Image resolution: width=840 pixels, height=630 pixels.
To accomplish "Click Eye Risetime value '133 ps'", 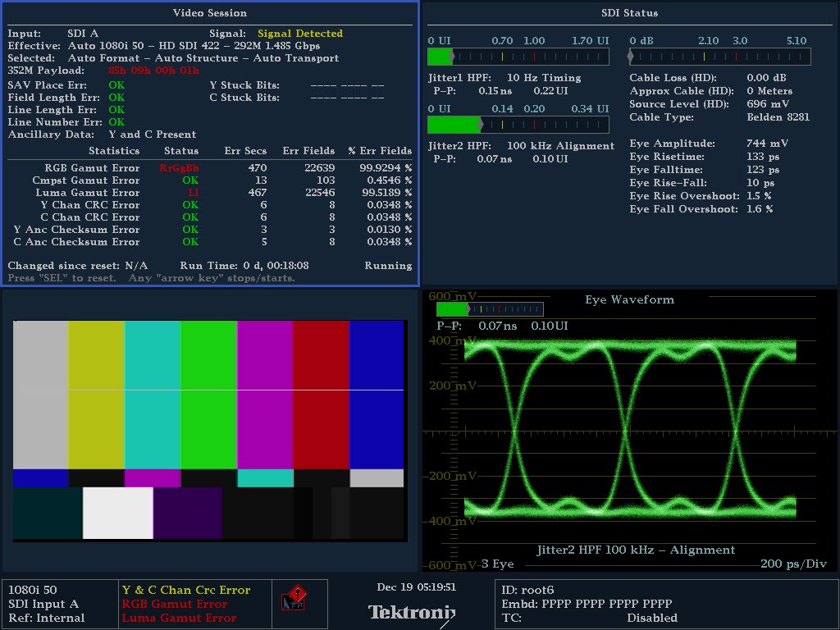I will click(x=763, y=157).
